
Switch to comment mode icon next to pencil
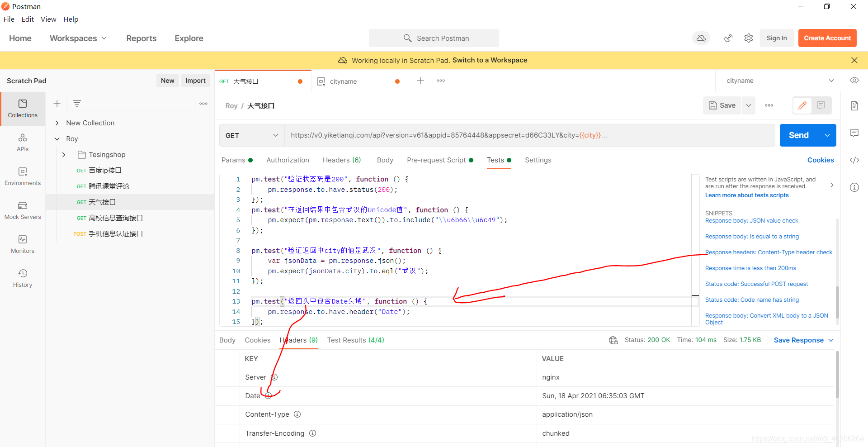pyautogui.click(x=821, y=105)
